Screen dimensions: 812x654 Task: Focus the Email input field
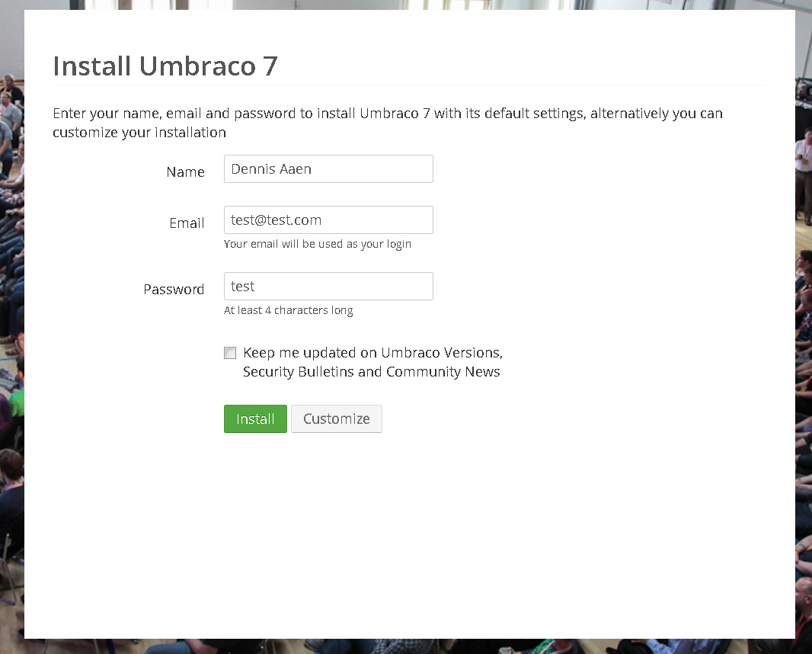click(x=328, y=220)
